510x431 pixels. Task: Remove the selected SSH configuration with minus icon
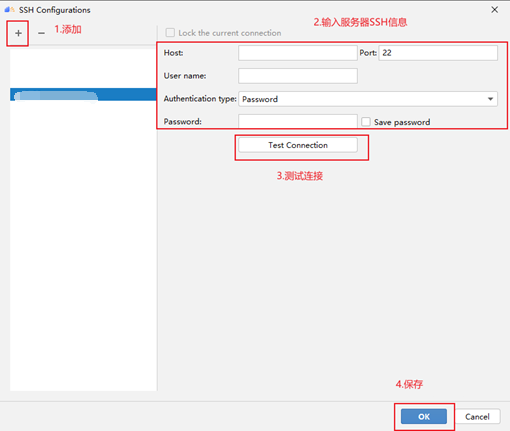[41, 33]
